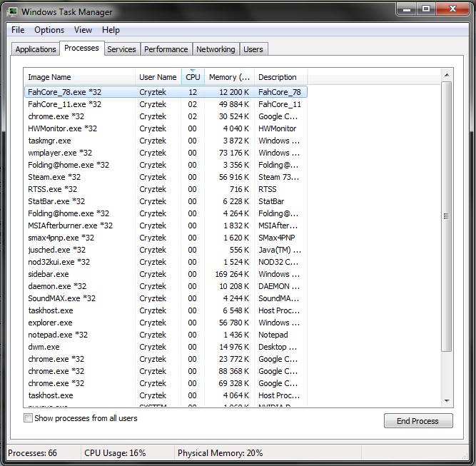Select the SoundMAX.exe *32 process
The image size is (476, 466).
[166, 298]
